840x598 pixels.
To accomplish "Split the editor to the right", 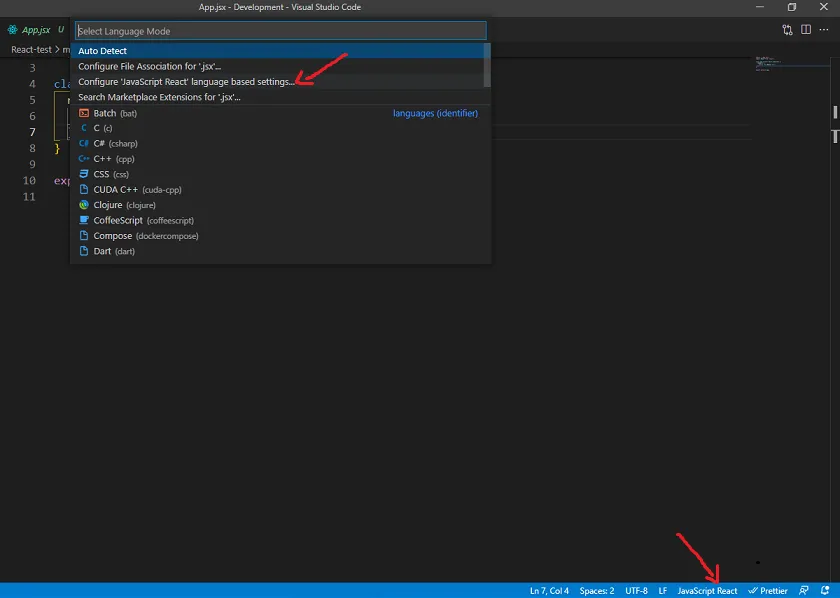I will [806, 30].
